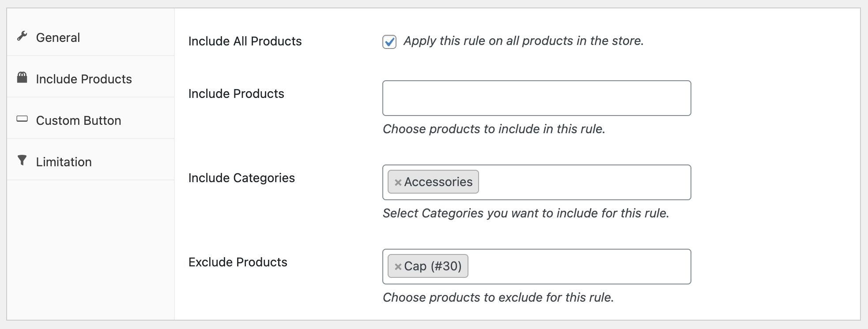
Task: Click the Include Categories field label
Action: (242, 178)
